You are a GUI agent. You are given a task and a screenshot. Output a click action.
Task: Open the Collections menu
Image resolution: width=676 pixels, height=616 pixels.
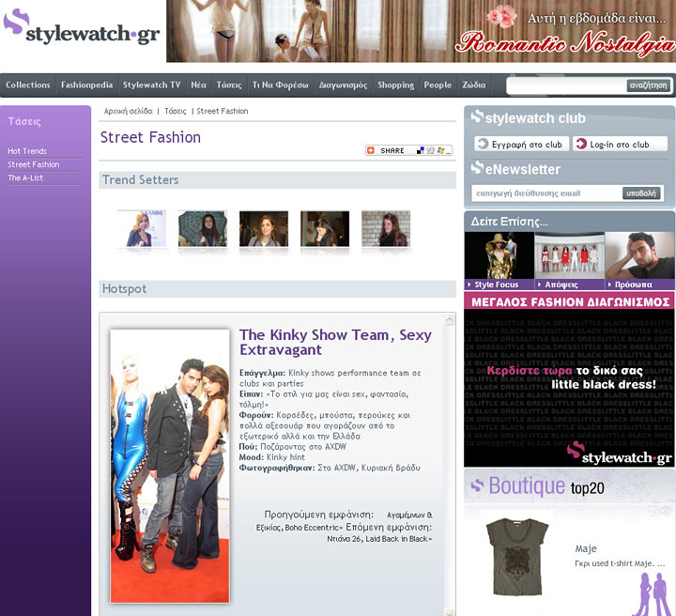point(28,85)
